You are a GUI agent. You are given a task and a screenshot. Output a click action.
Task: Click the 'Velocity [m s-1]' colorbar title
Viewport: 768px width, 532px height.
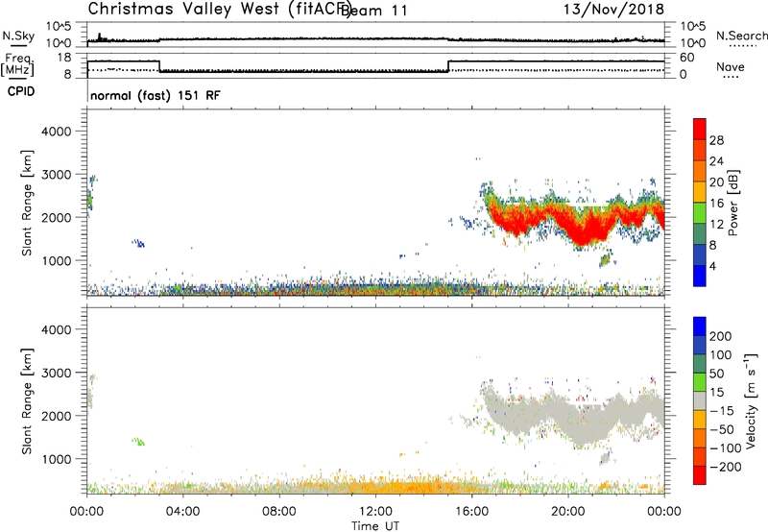coord(751,401)
